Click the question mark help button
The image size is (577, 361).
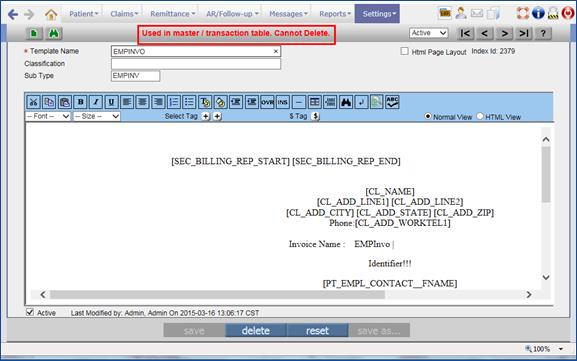543,33
